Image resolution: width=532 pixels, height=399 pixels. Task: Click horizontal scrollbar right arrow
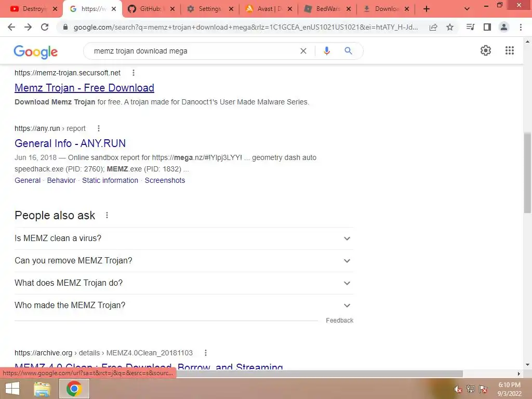point(519,374)
